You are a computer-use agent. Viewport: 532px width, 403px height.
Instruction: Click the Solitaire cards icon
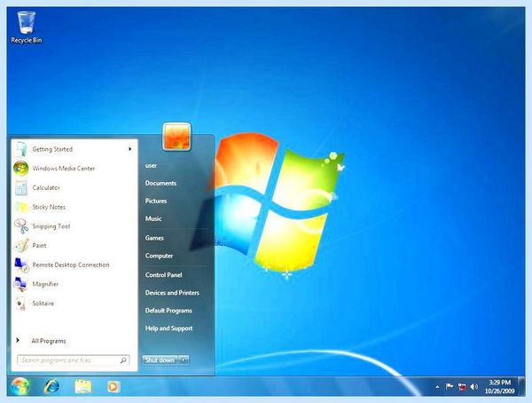tap(20, 303)
